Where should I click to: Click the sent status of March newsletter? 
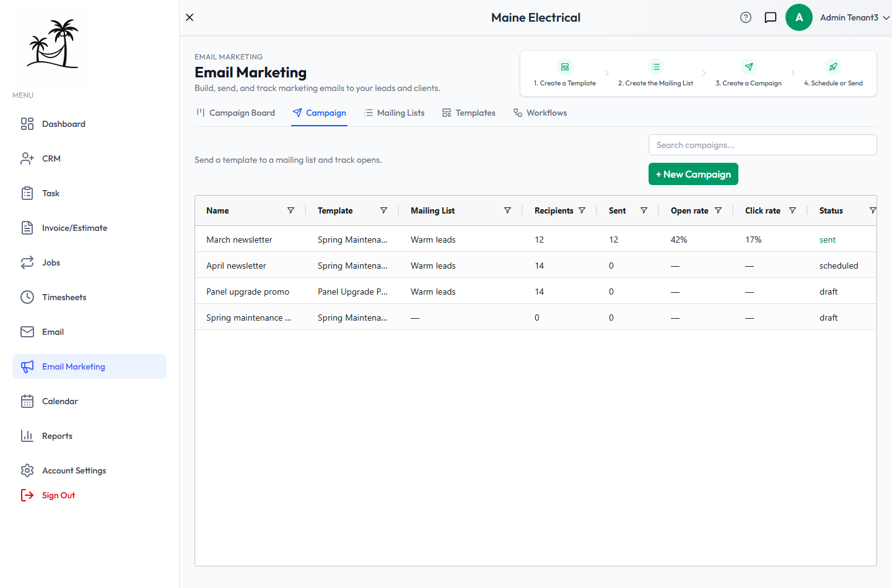[828, 240]
